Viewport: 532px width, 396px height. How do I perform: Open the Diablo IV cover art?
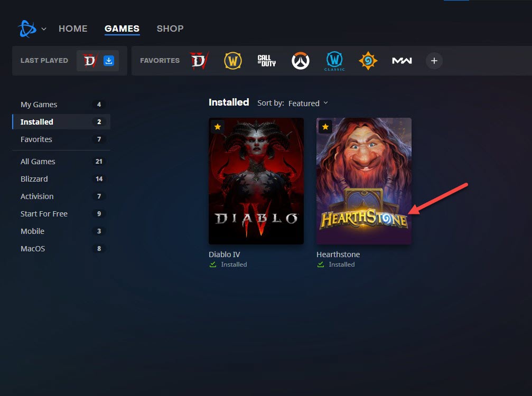256,181
